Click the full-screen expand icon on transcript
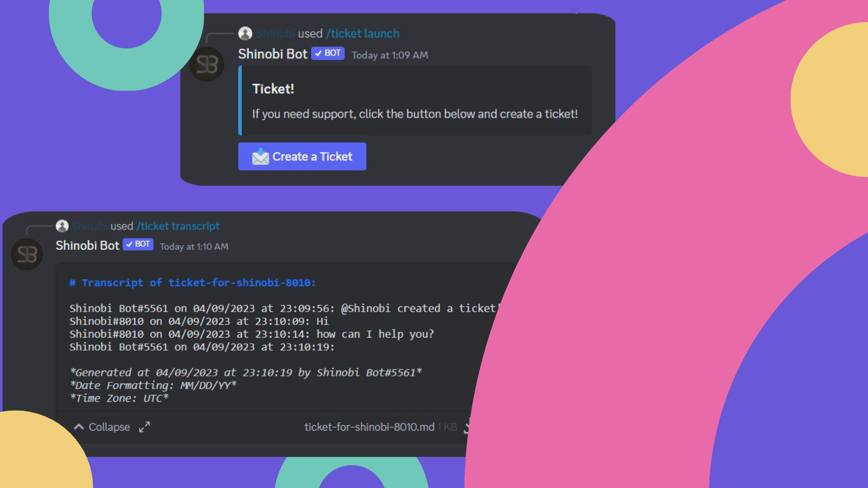 tap(145, 427)
